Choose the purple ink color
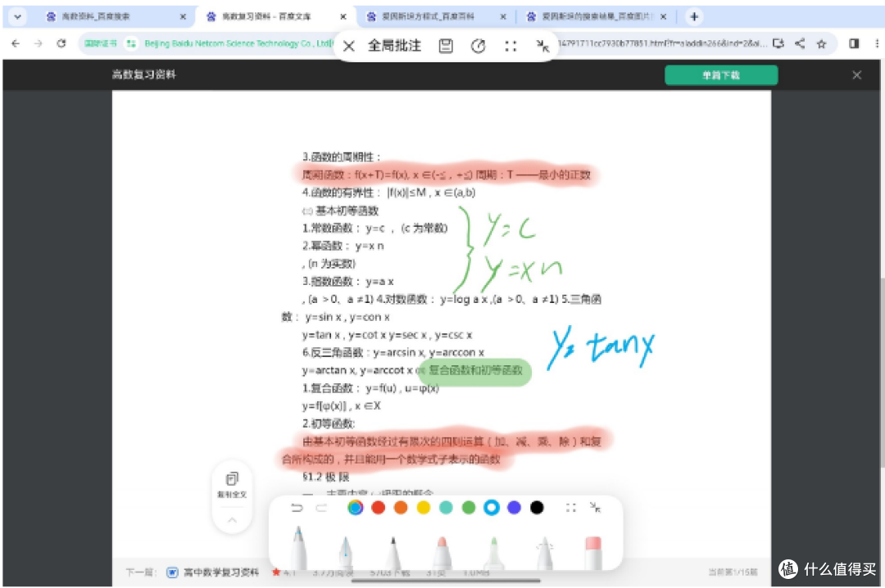The width and height of the screenshot is (885, 588). point(514,508)
